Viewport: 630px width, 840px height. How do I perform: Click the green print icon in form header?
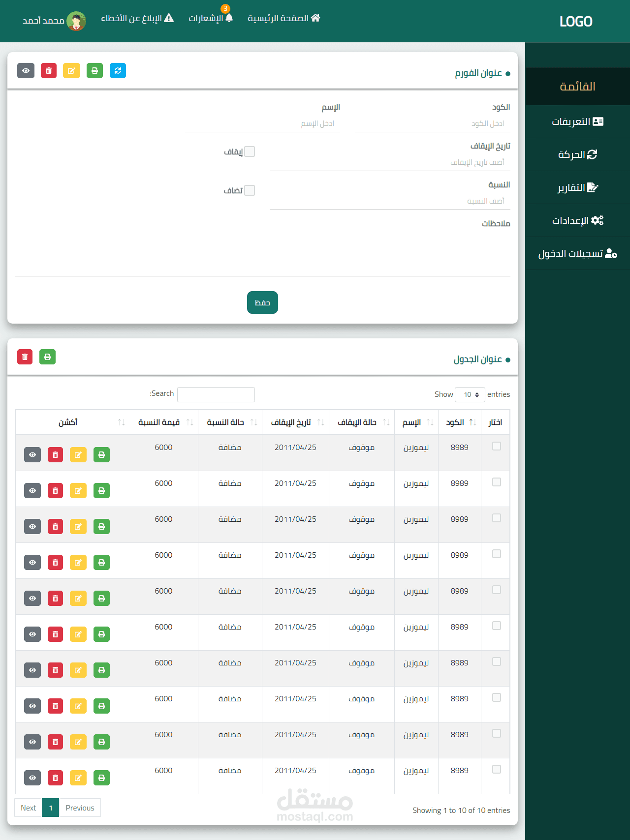94,71
